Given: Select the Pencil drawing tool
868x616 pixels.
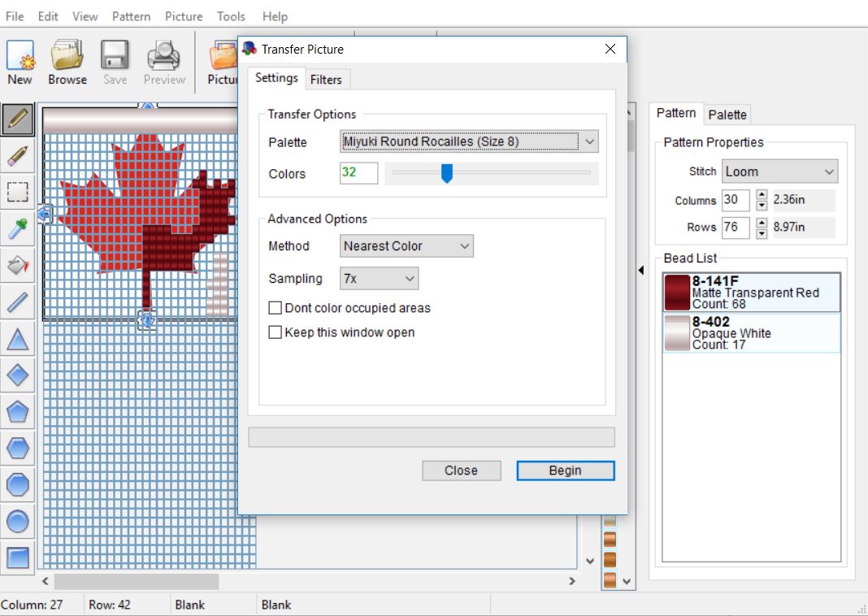Looking at the screenshot, I should coord(18,119).
